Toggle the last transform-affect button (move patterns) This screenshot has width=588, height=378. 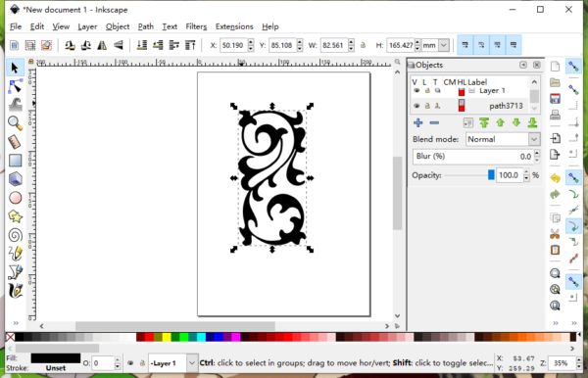point(514,45)
